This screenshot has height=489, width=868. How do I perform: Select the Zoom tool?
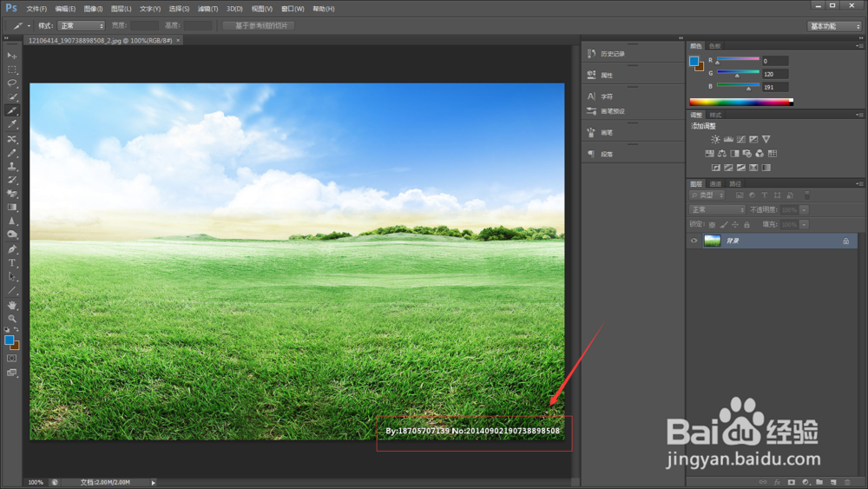[11, 319]
